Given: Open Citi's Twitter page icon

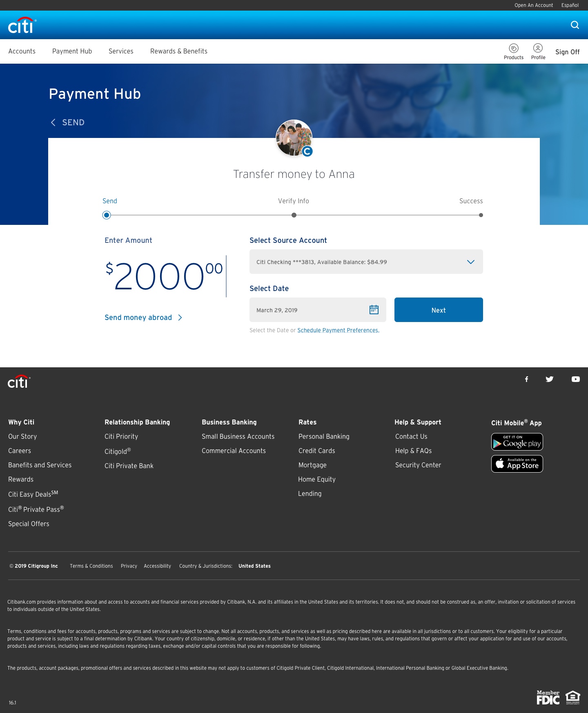Looking at the screenshot, I should click(x=550, y=379).
